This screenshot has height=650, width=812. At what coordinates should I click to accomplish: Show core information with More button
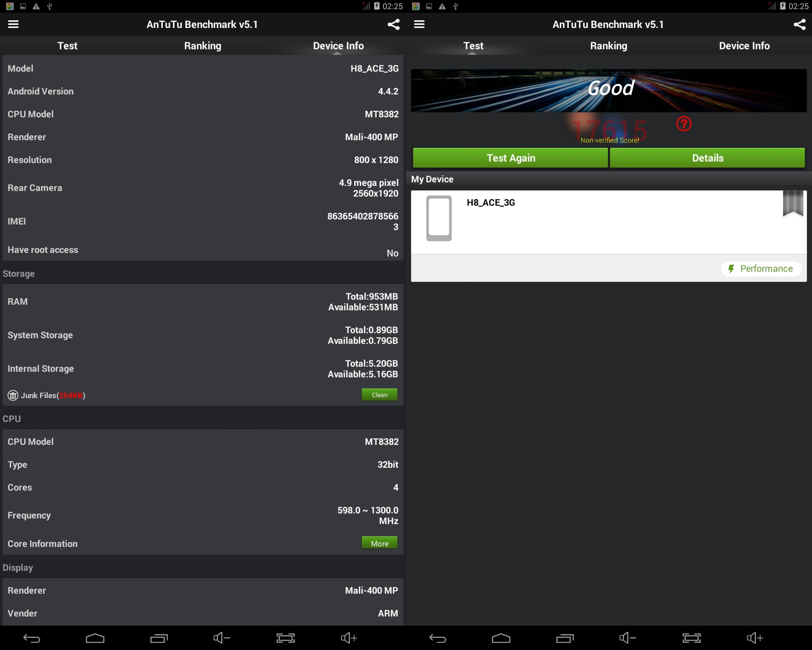click(380, 543)
